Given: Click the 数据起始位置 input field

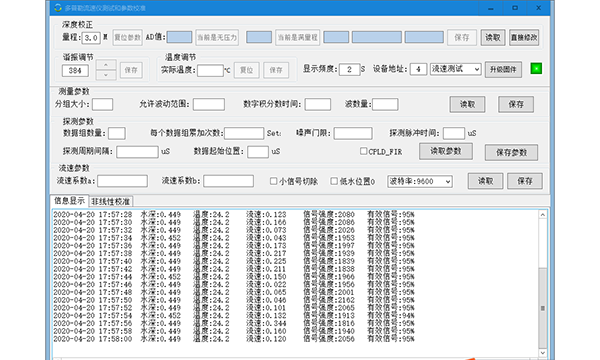Looking at the screenshot, I should pos(258,152).
